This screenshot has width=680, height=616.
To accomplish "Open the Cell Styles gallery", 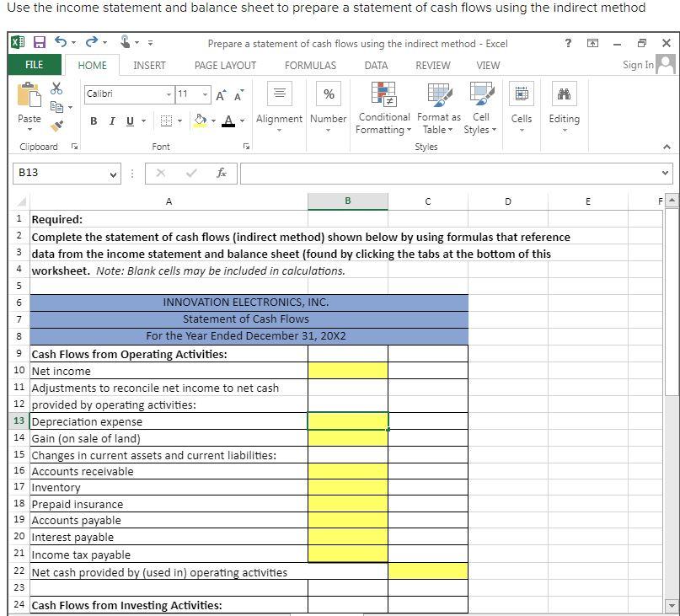I will tap(480, 107).
